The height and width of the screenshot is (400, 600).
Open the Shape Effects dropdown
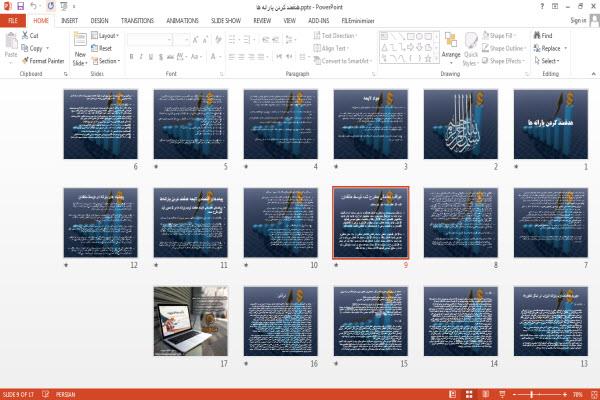point(503,61)
